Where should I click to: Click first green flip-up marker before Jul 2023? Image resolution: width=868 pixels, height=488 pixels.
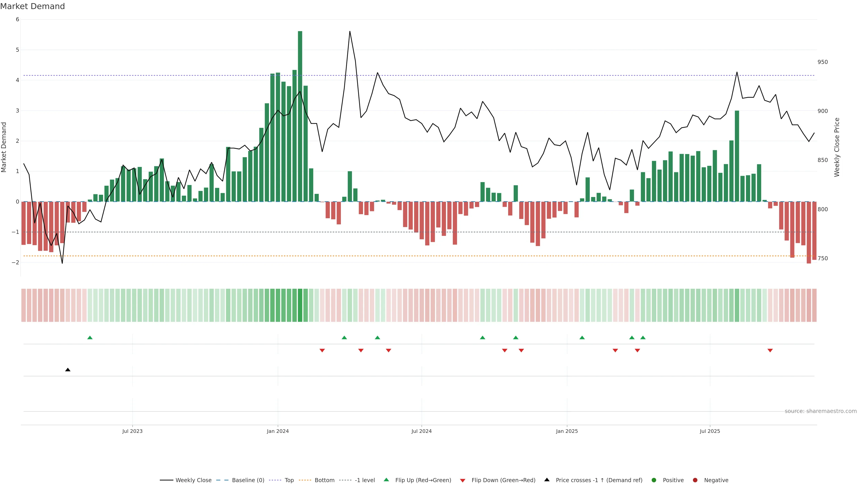click(90, 338)
